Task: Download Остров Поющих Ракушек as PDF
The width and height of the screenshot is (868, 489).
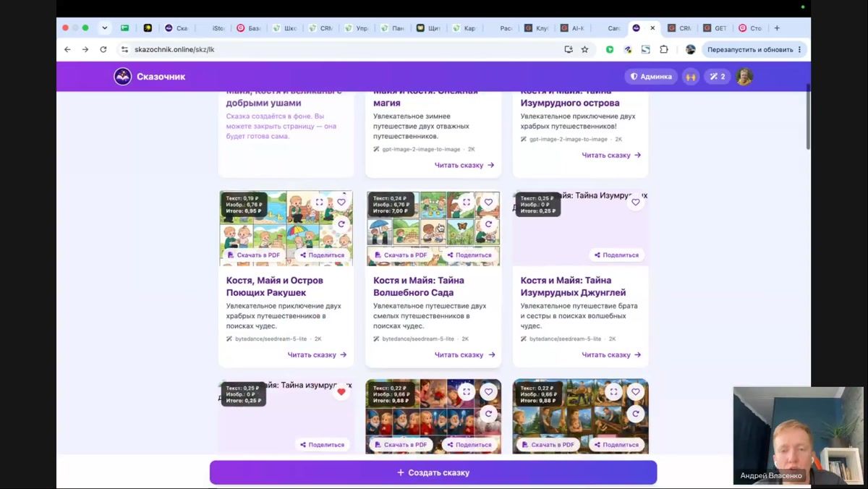Action: coord(254,255)
